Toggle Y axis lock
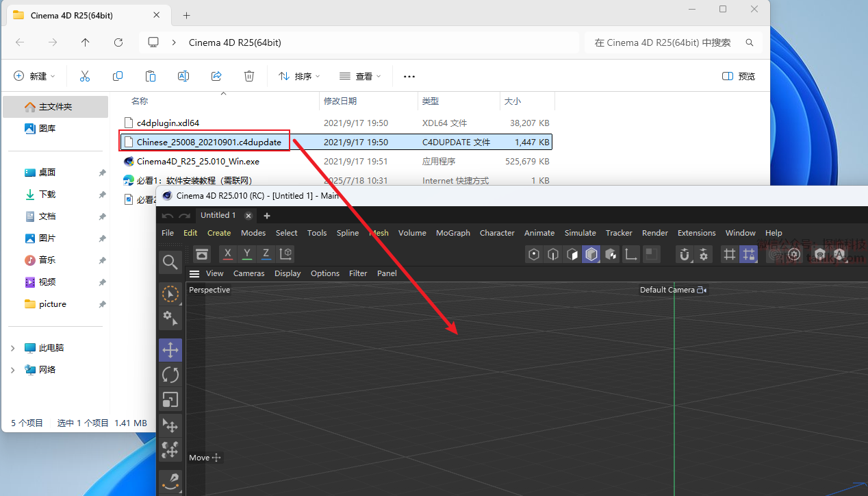The image size is (868, 496). [x=247, y=254]
